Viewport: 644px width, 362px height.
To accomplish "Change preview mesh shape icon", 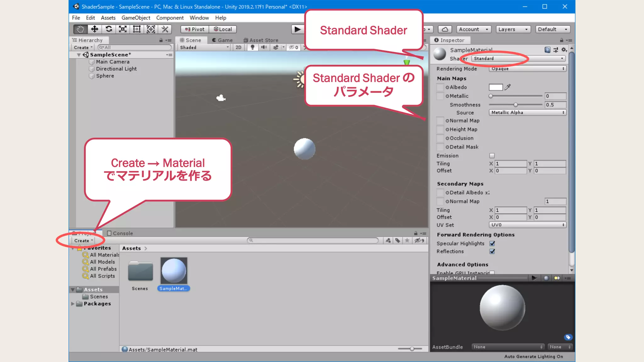I will (x=546, y=278).
